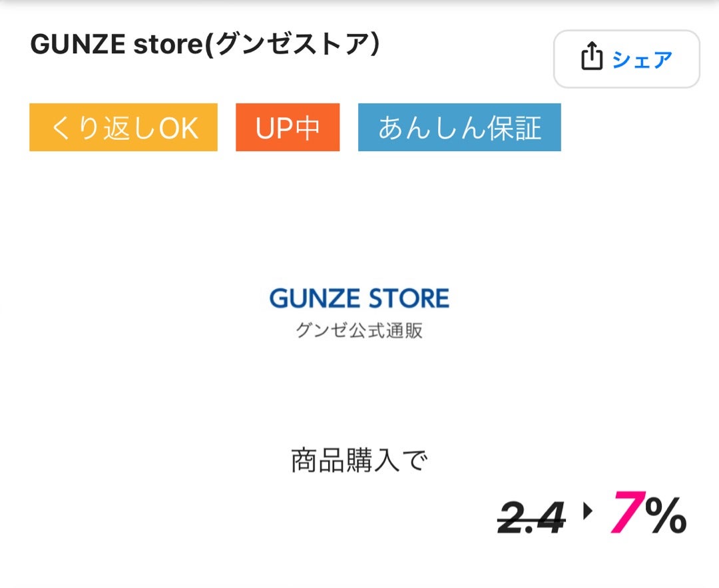Click the 中 character on orange badge
Viewport: 719px width, 588px height.
point(308,128)
